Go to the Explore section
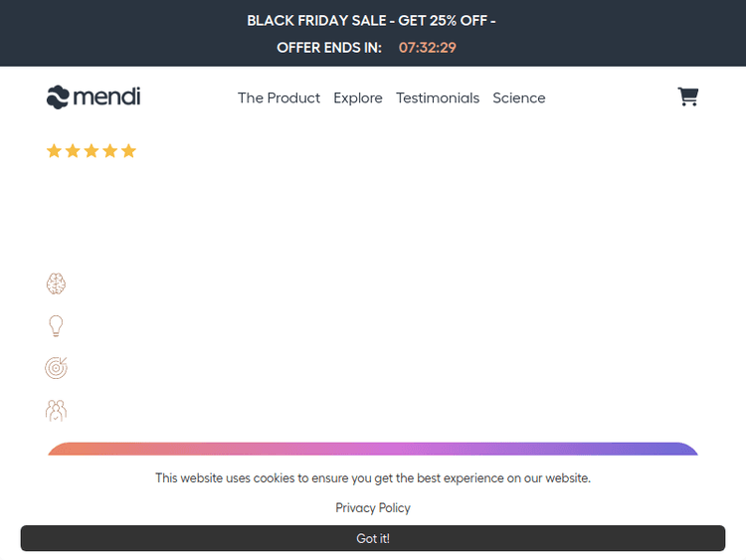This screenshot has width=746, height=560. click(358, 97)
